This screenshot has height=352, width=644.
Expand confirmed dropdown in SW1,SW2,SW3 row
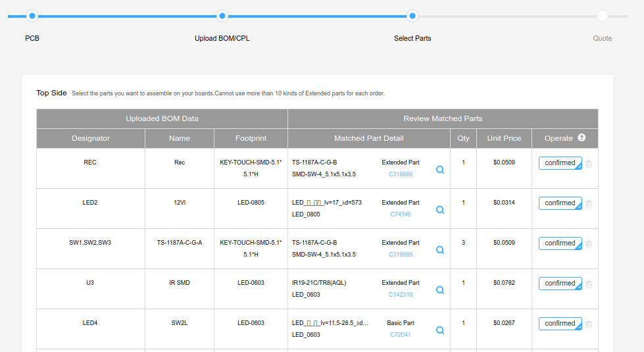click(560, 243)
